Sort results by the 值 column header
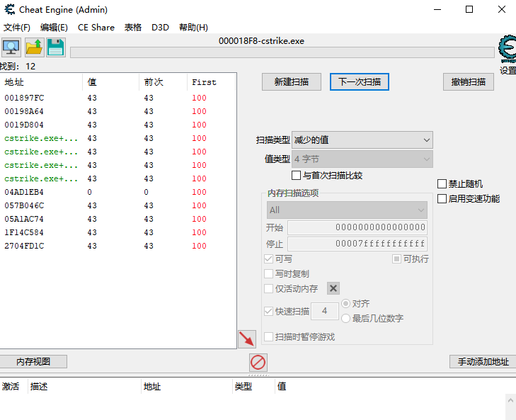The height and width of the screenshot is (420, 516). click(x=110, y=82)
